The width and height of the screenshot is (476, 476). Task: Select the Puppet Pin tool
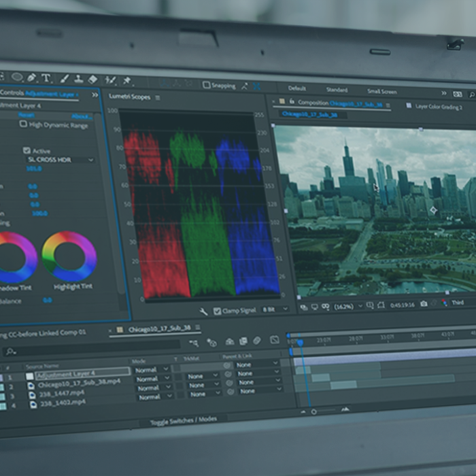[x=127, y=81]
